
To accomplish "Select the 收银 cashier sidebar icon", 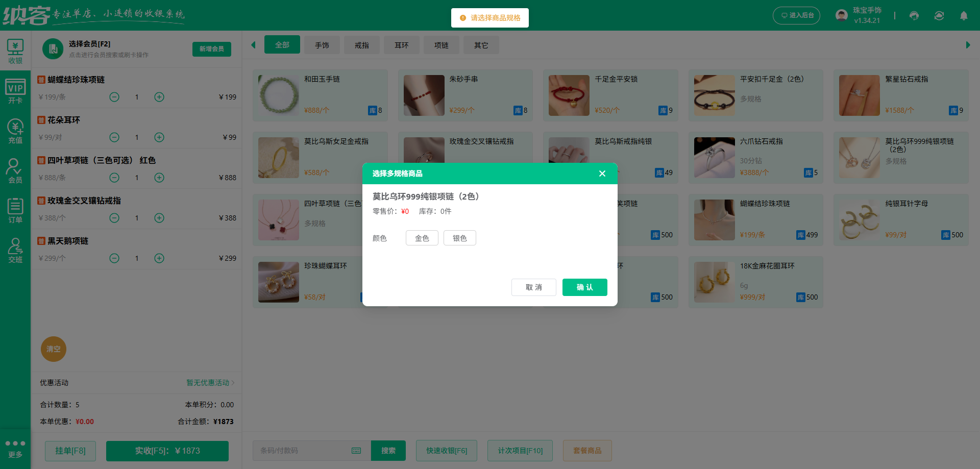I will pyautogui.click(x=15, y=51).
